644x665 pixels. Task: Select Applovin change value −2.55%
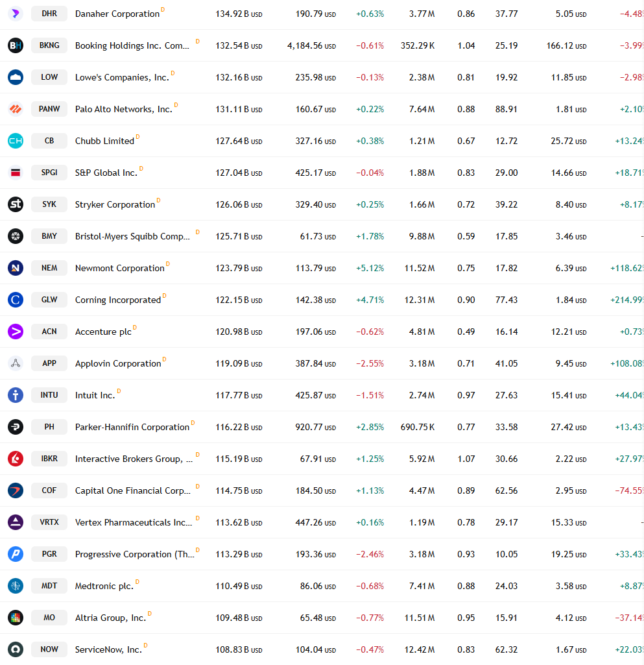(370, 364)
